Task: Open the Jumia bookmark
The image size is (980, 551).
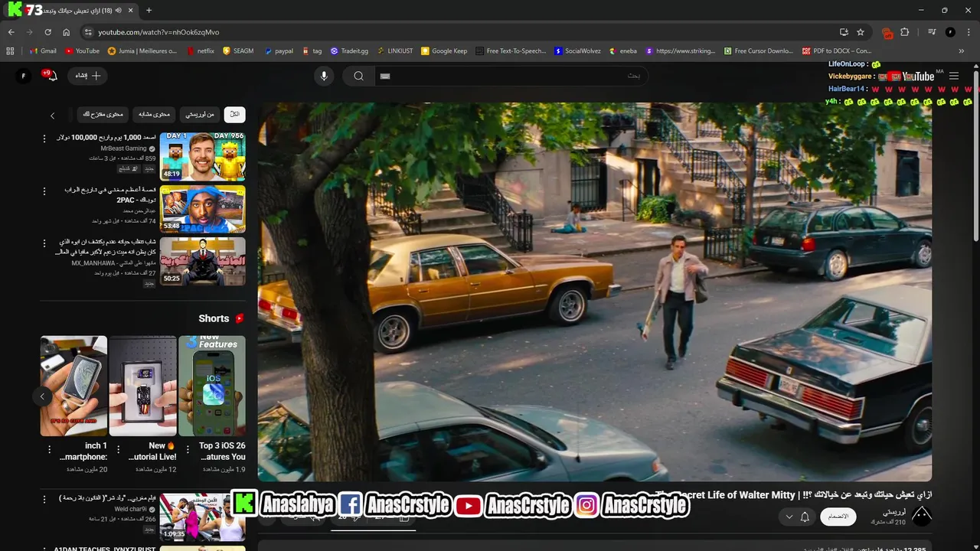Action: [142, 51]
